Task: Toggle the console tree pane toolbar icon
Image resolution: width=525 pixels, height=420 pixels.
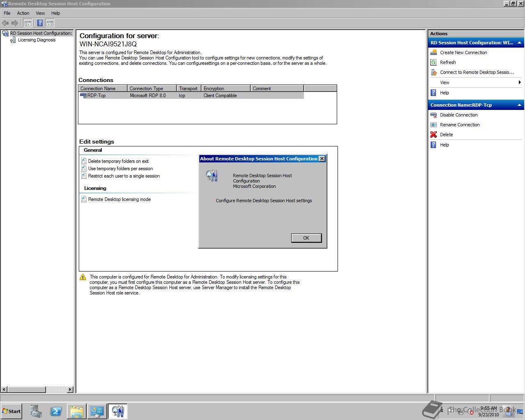Action: coord(27,23)
